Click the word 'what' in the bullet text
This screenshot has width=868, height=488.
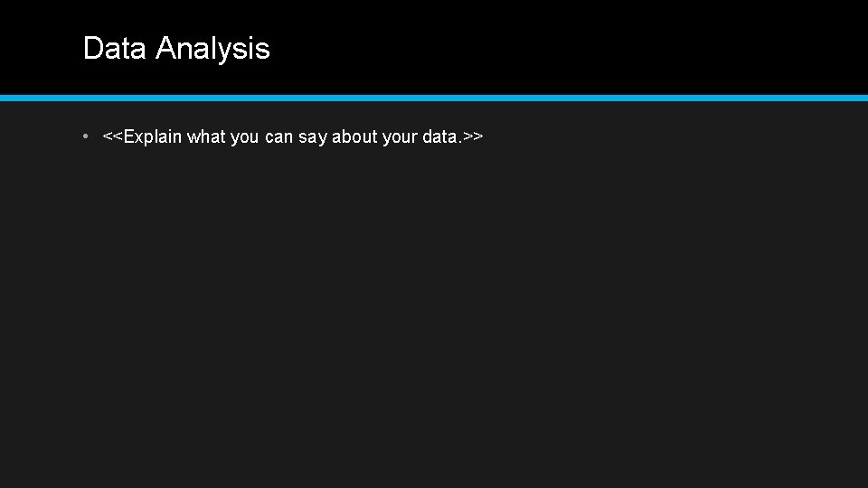[x=206, y=136]
